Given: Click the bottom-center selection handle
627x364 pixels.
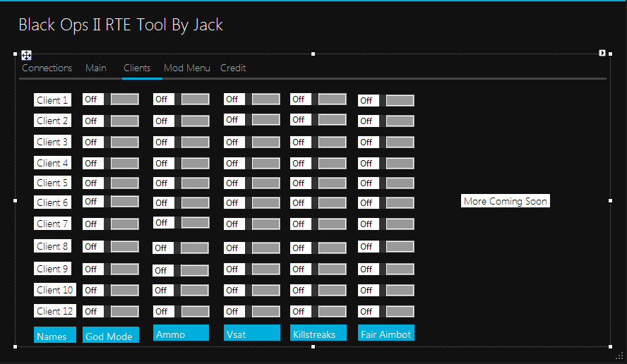Looking at the screenshot, I should click(313, 347).
